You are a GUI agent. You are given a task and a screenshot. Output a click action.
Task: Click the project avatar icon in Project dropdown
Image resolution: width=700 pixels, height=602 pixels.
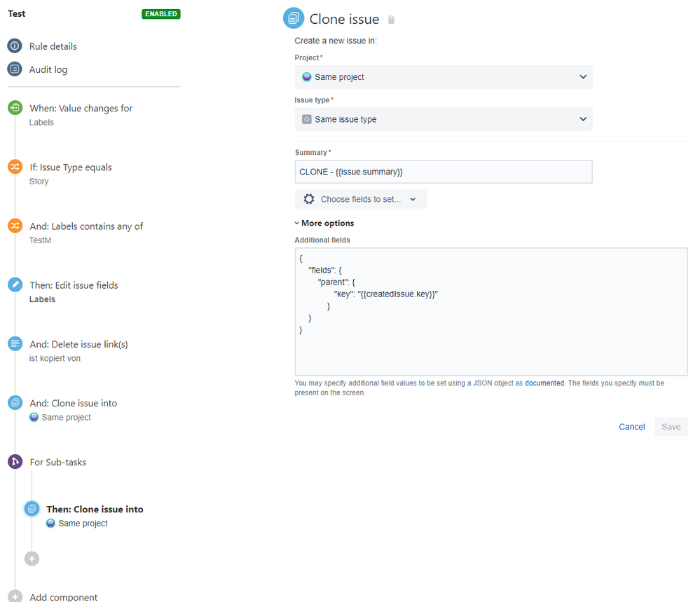(x=307, y=77)
